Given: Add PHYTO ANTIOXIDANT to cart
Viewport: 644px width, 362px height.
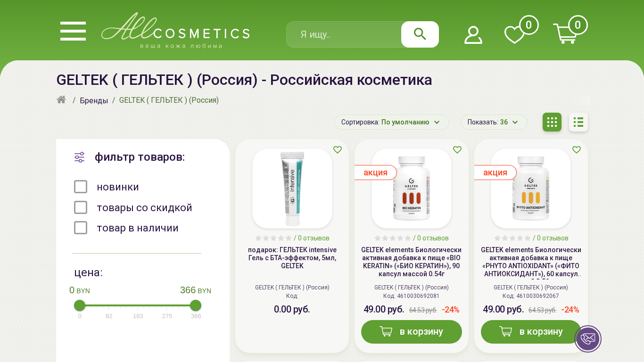Looking at the screenshot, I should [531, 332].
